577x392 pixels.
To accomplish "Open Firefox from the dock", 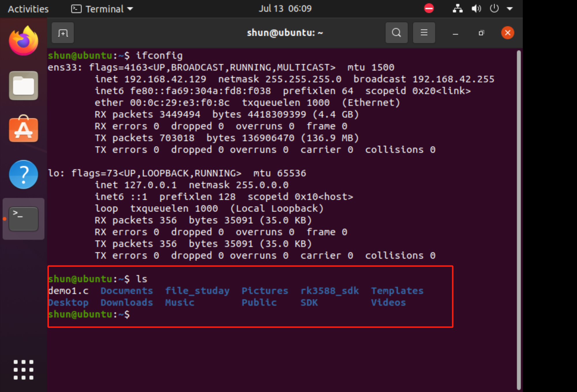I will point(23,41).
